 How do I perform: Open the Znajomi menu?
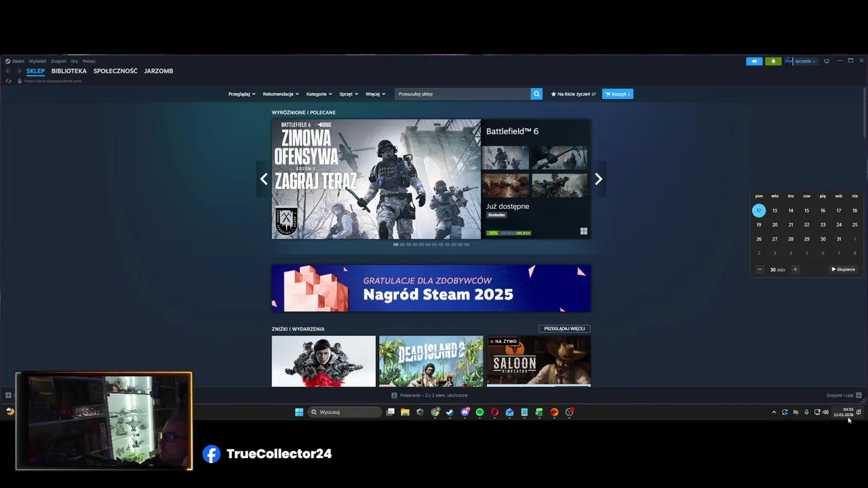58,61
